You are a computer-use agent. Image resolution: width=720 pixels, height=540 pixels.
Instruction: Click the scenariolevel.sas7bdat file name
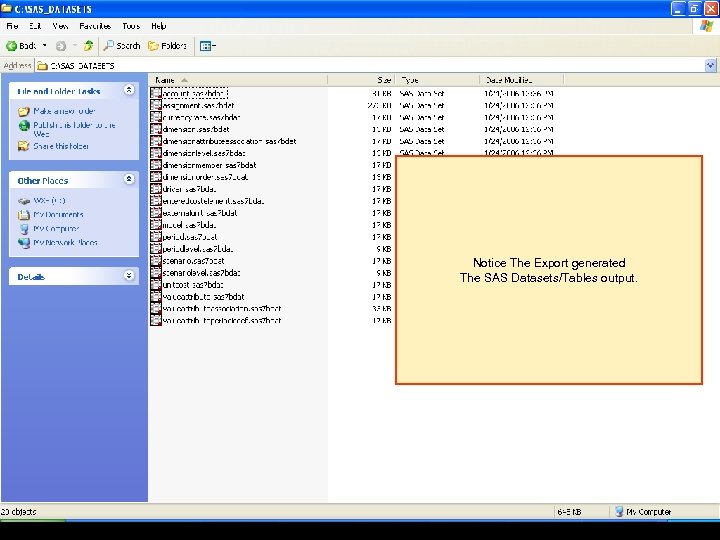click(x=201, y=273)
